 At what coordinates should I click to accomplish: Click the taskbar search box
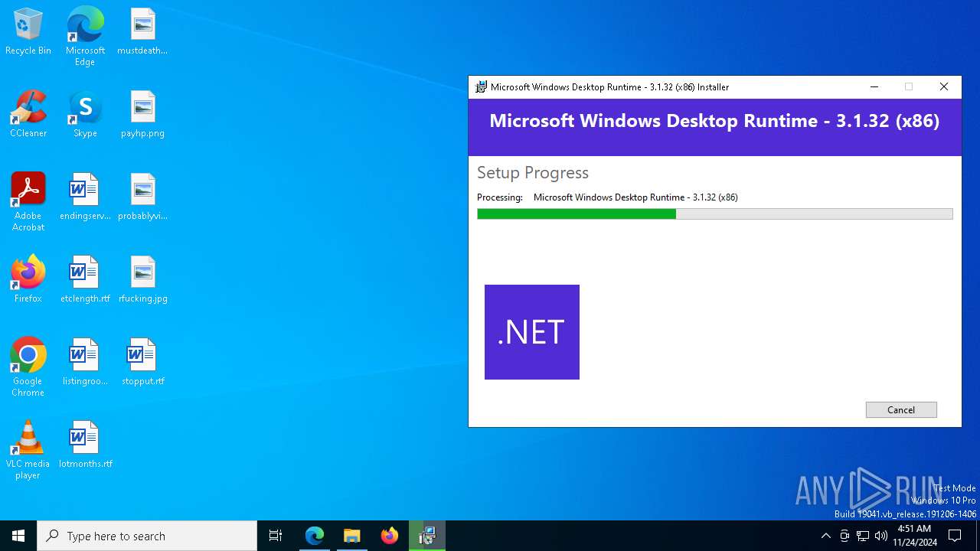[x=147, y=536]
